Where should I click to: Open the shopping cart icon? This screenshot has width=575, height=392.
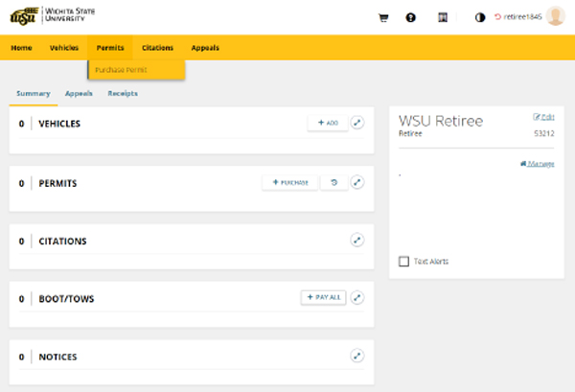383,17
